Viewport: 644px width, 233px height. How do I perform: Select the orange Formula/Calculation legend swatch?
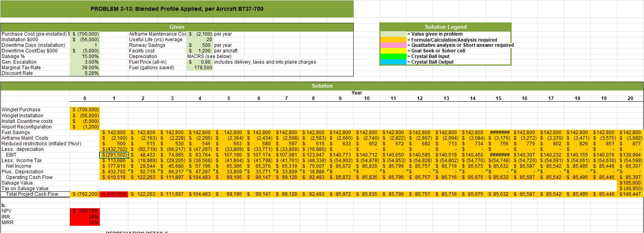pyautogui.click(x=393, y=40)
